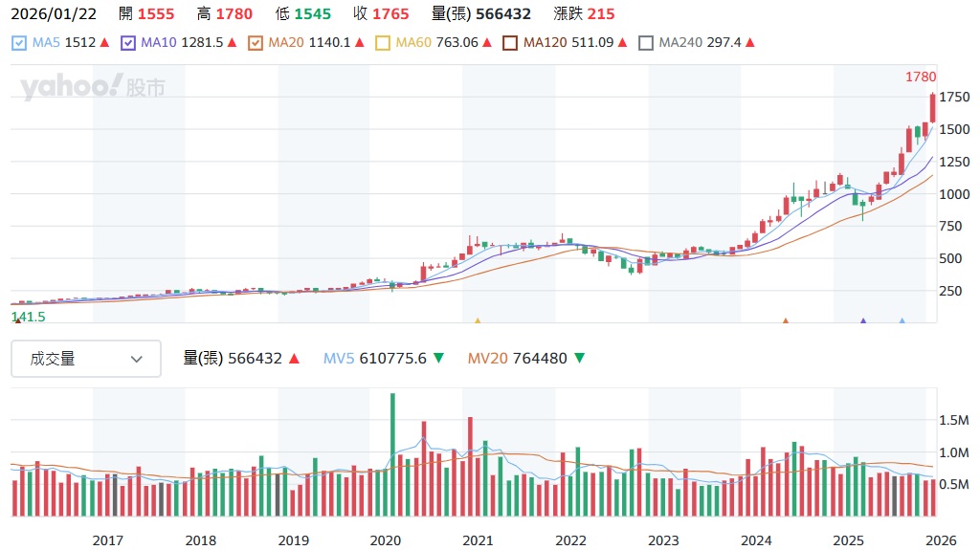
Task: Enable the MA60 moving average
Action: pos(383,43)
